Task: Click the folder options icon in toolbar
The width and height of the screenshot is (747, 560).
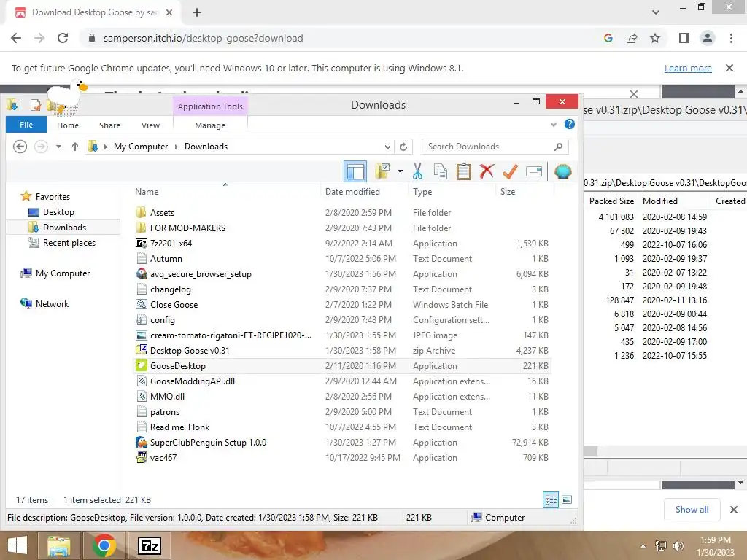Action: pyautogui.click(x=382, y=171)
